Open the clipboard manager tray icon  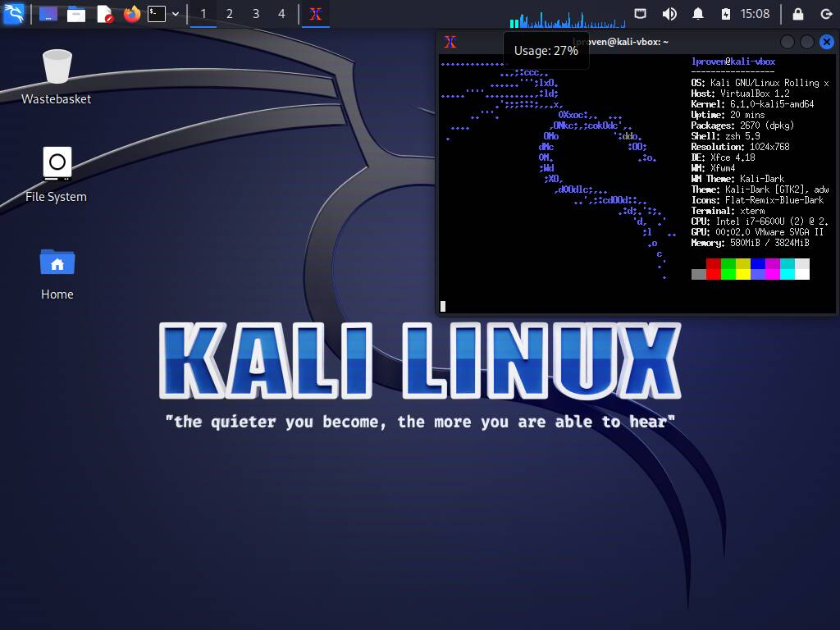click(641, 13)
